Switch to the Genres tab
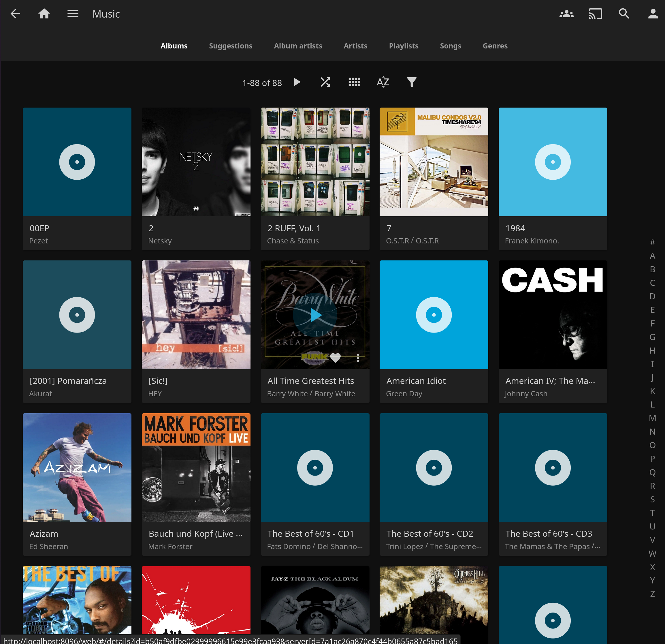This screenshot has width=665, height=644. (x=495, y=46)
